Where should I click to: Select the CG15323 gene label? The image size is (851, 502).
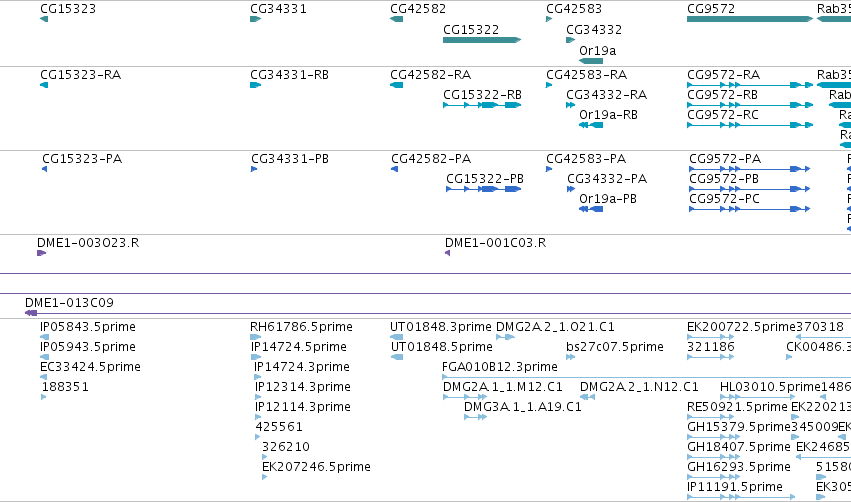[68, 9]
